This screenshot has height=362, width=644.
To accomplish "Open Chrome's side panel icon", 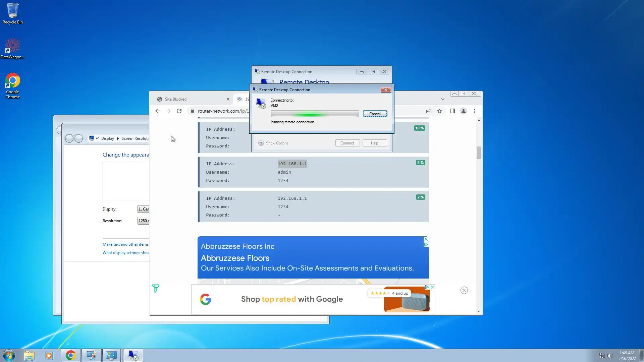I will click(x=452, y=111).
